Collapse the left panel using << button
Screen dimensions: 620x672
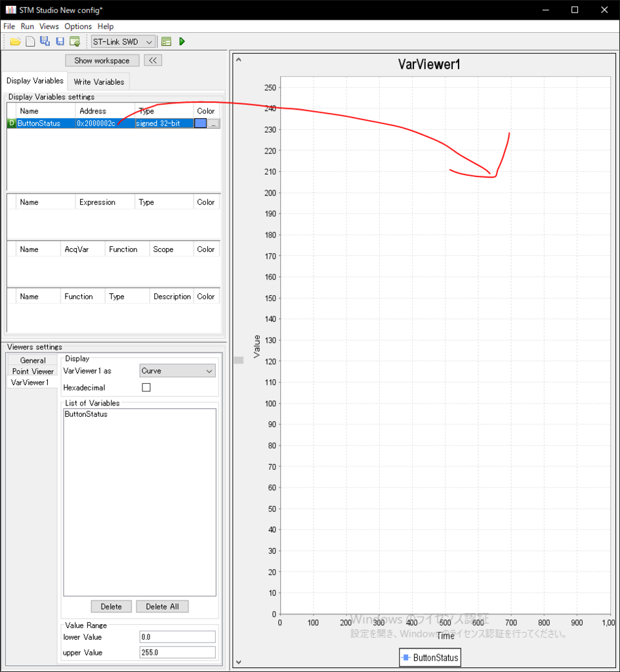click(x=152, y=60)
